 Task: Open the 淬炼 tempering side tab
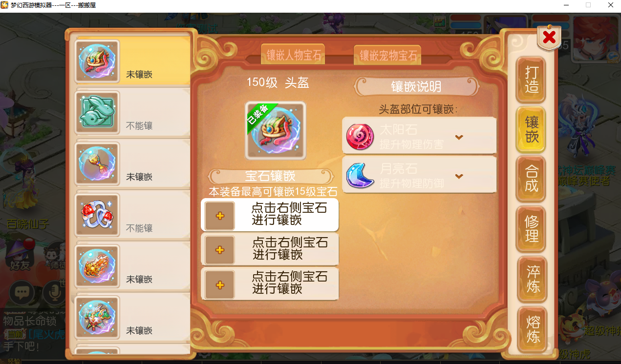click(x=533, y=279)
